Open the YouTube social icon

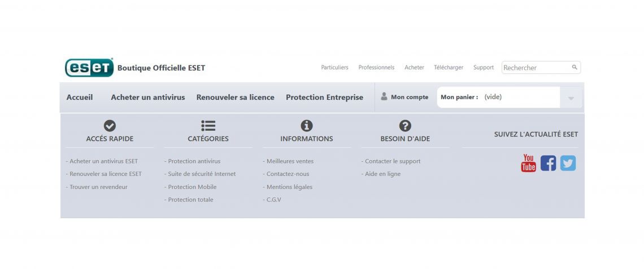tap(529, 163)
